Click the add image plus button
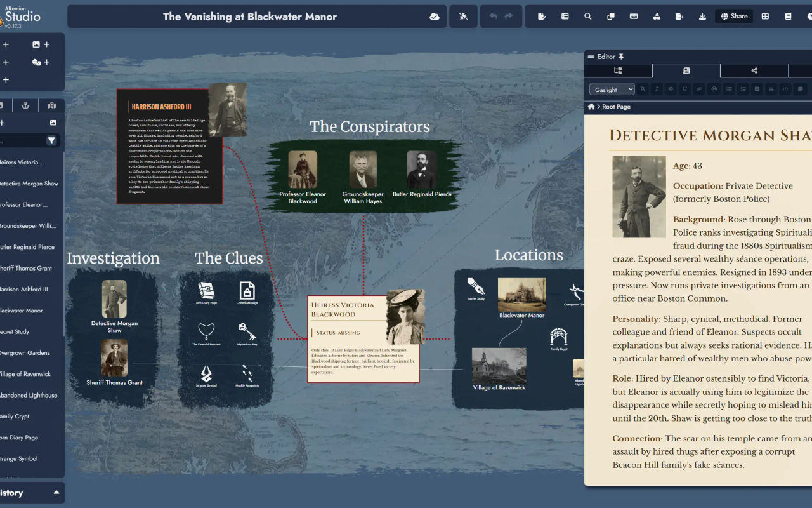This screenshot has height=508, width=812. (41, 44)
